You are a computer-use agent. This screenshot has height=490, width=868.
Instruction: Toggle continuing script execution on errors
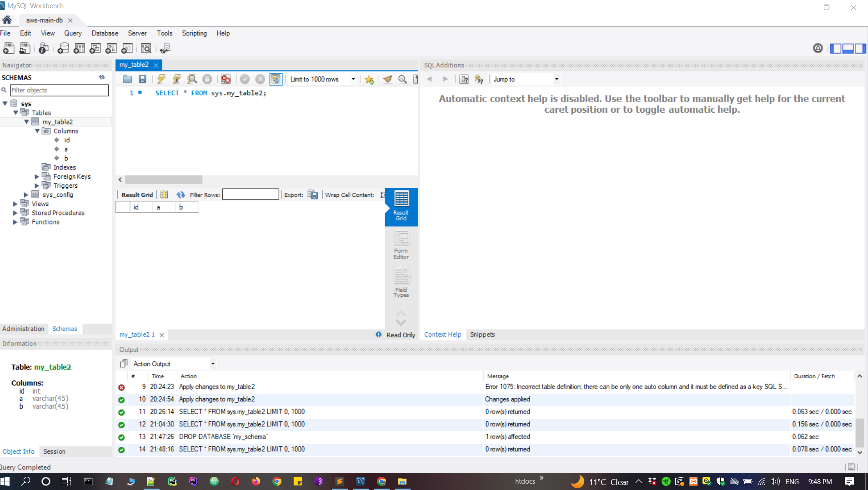226,79
